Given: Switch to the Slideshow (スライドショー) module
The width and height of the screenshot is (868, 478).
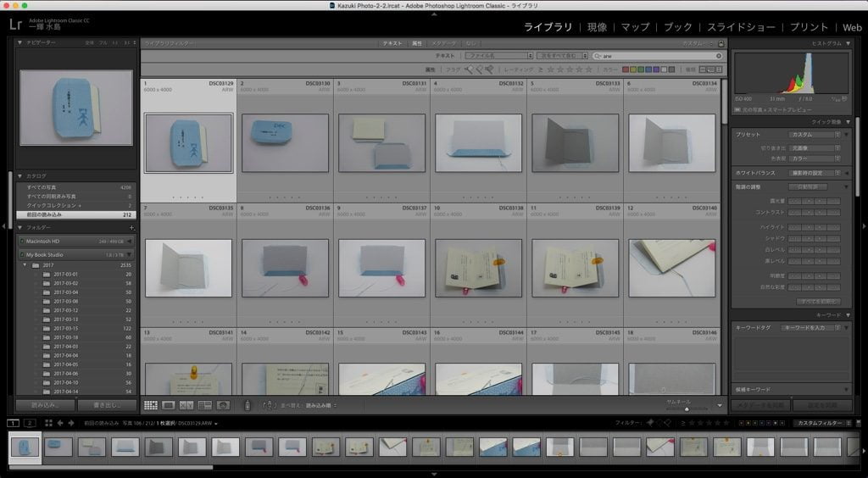Looking at the screenshot, I should point(741,27).
